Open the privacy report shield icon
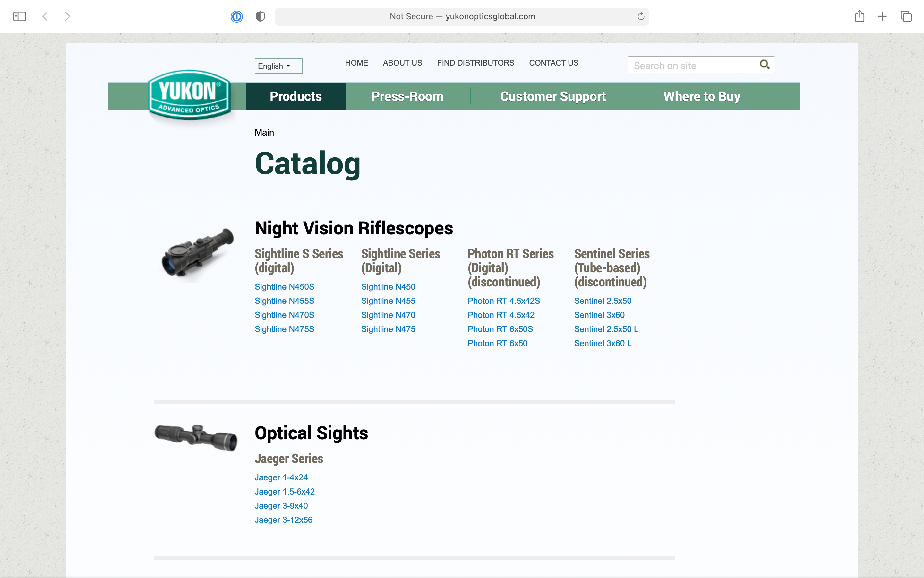The height and width of the screenshot is (578, 924). [x=260, y=16]
